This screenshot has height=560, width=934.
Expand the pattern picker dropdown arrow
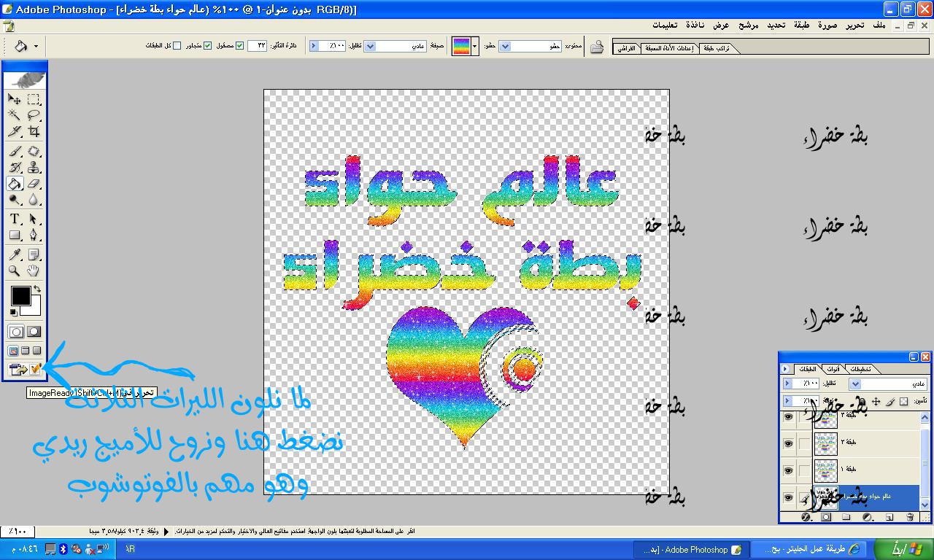point(476,46)
